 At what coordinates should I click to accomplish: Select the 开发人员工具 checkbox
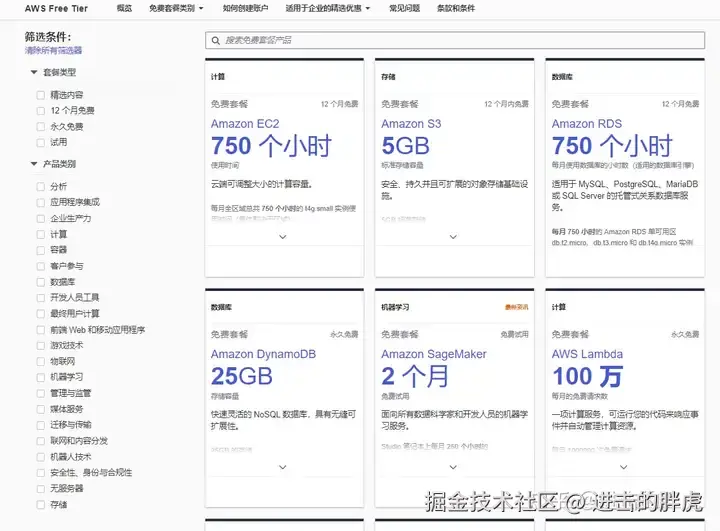coord(41,298)
